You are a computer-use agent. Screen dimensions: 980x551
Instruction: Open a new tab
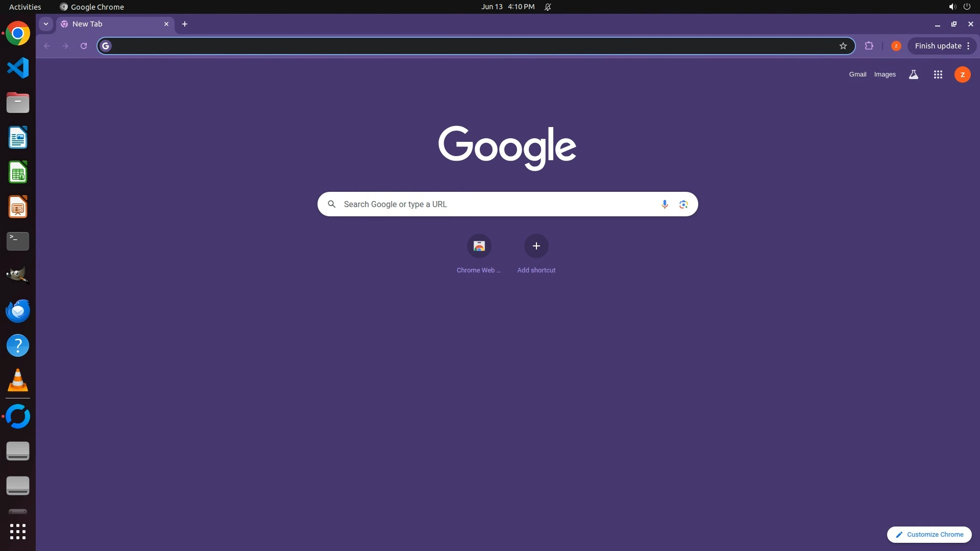pyautogui.click(x=185, y=24)
